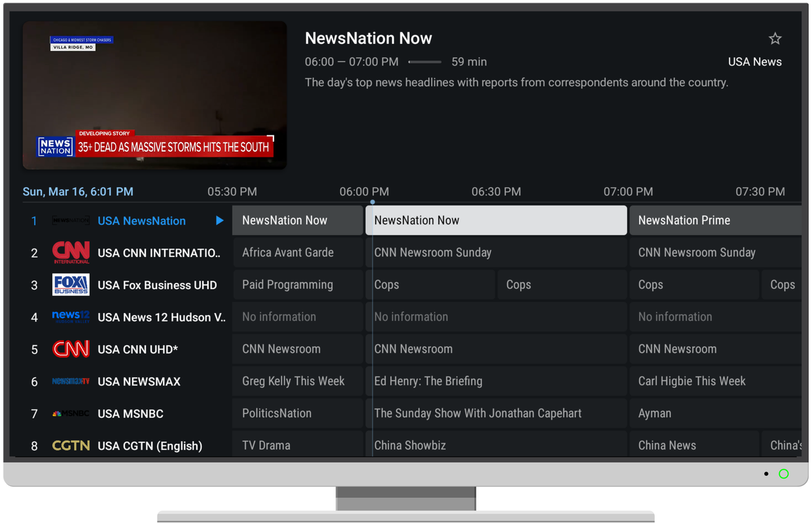
Task: Click the News 12 Hudson Valley logo
Action: point(71,316)
